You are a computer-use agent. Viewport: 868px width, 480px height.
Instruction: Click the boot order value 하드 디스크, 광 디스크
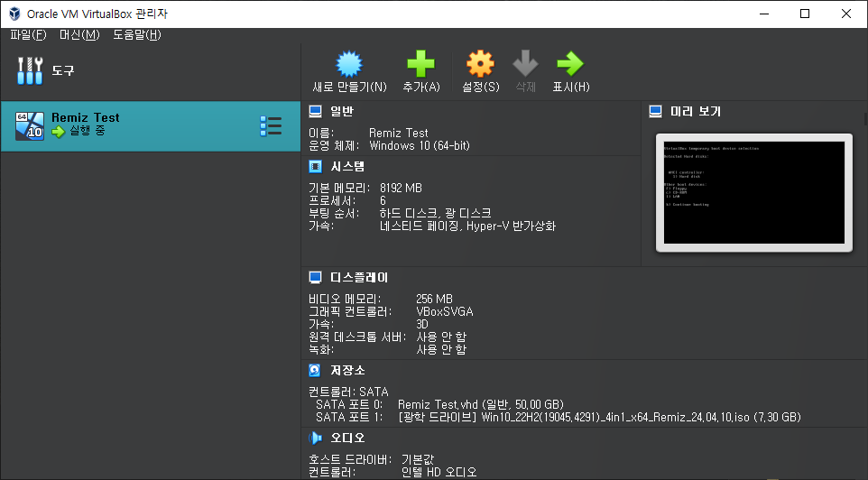click(x=435, y=213)
